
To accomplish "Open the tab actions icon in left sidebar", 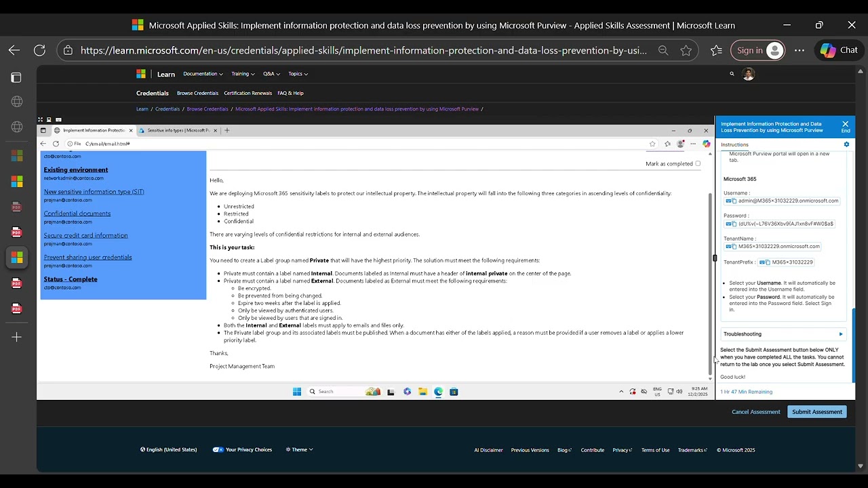I will 16,77.
